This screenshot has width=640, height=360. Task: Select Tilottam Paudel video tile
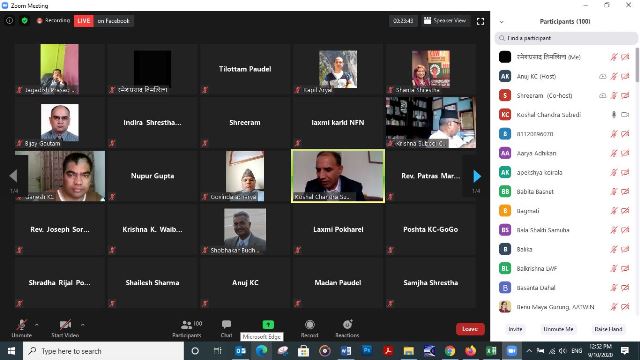click(245, 69)
